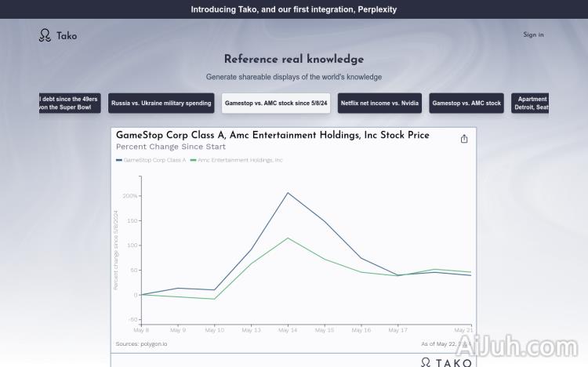
Task: Click GameStop peak data point on May 14
Action: 288,193
